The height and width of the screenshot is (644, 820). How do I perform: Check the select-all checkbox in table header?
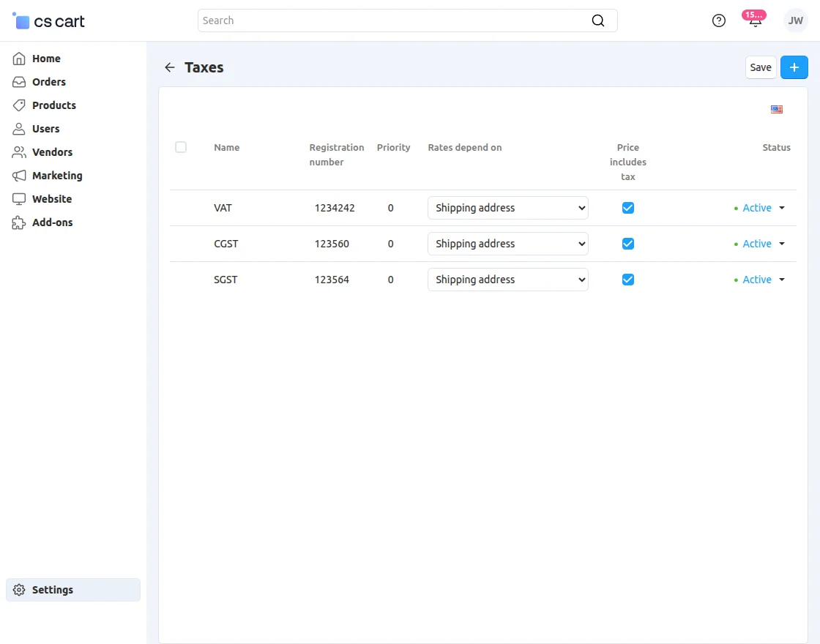181,147
